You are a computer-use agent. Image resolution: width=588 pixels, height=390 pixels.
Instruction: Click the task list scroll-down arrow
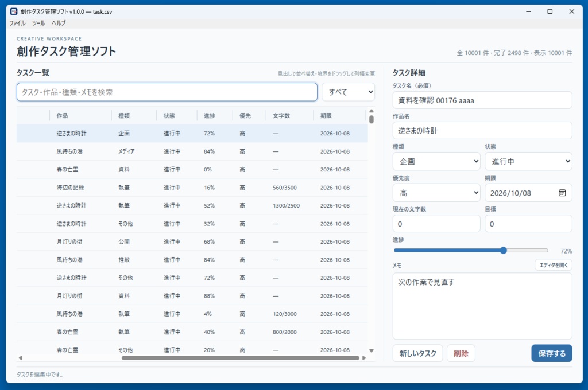coord(372,351)
